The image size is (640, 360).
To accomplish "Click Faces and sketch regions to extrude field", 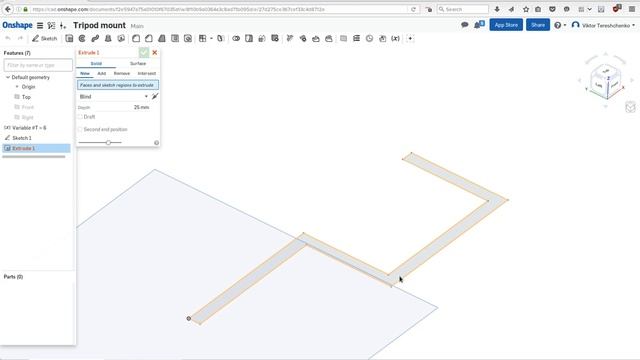I will pos(118,85).
